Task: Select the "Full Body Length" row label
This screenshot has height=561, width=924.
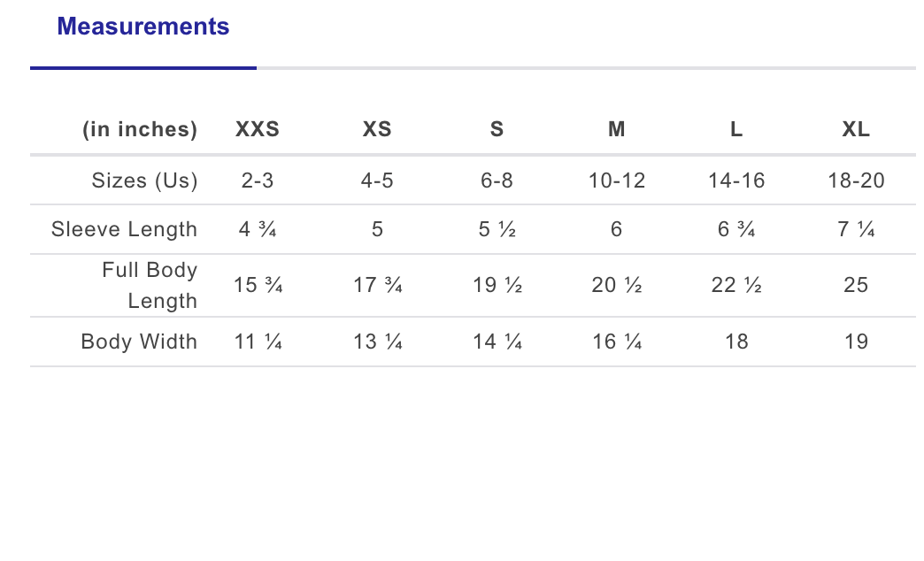Action: pyautogui.click(x=150, y=285)
